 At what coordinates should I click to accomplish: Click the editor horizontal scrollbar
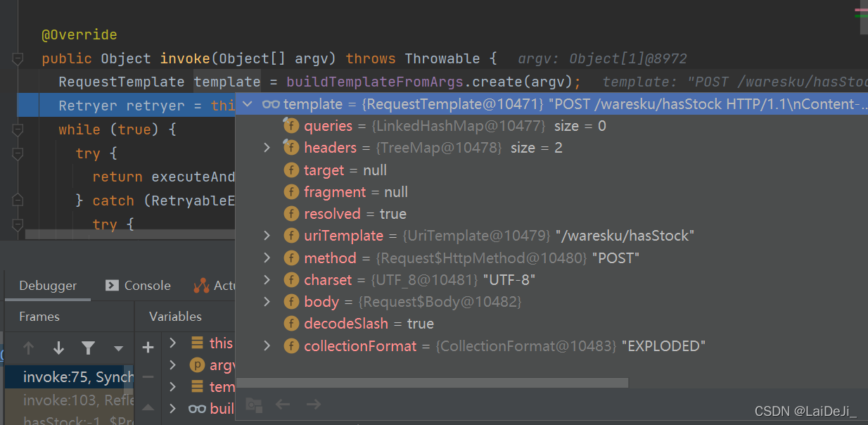pos(130,234)
